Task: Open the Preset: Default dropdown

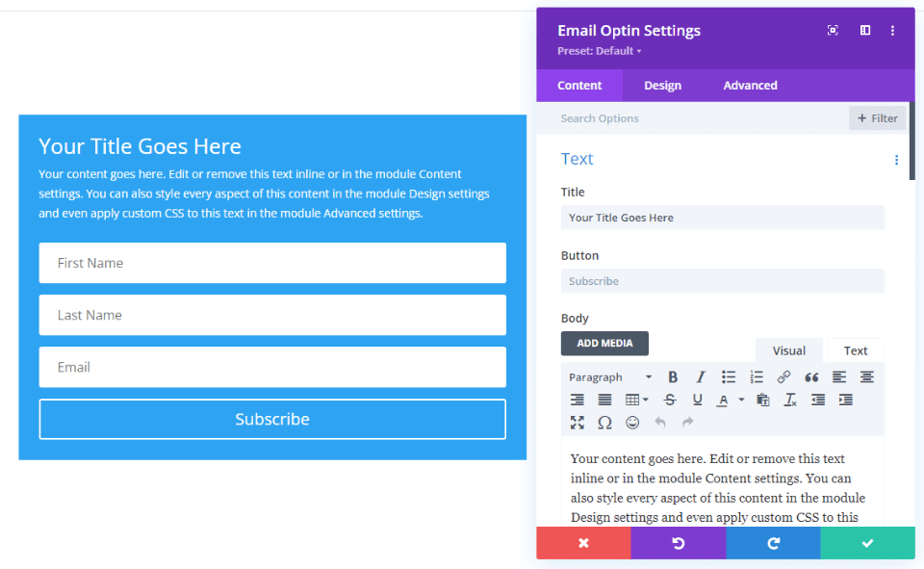Action: point(599,50)
